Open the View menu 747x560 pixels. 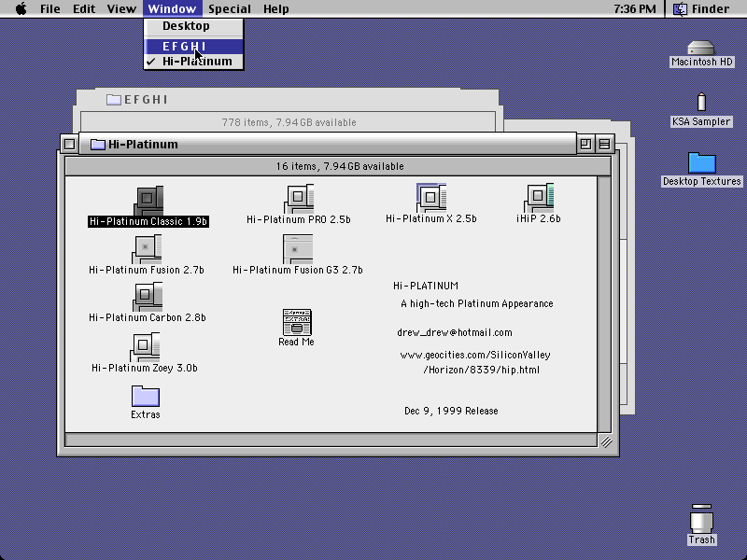click(121, 8)
